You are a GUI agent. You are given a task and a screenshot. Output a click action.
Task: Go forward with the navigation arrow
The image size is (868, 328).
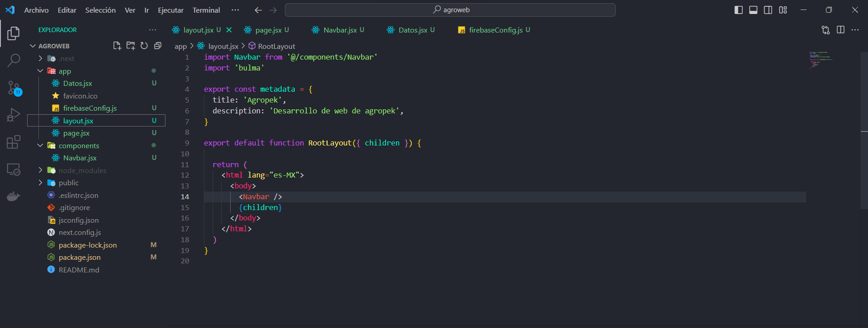click(x=273, y=10)
